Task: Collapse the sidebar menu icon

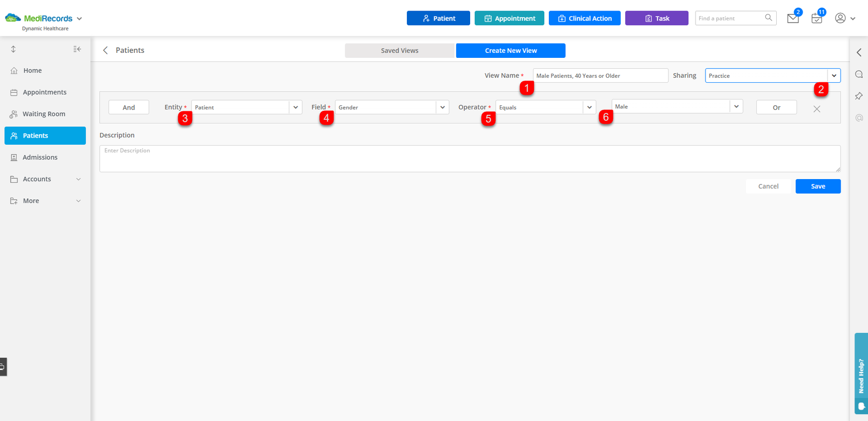Action: click(x=77, y=49)
